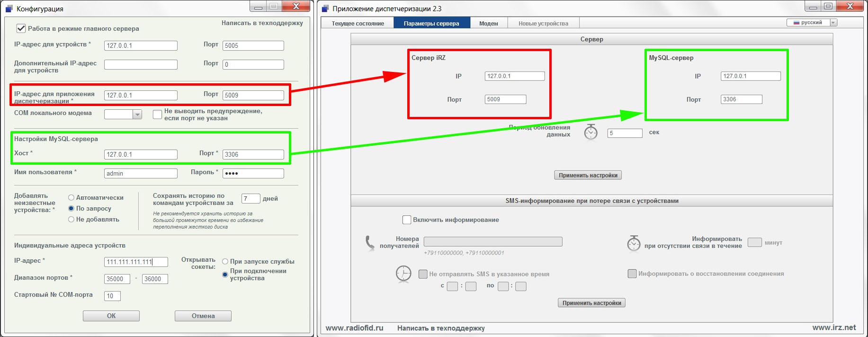Click history days field showing 7
Viewport: 868px width, 337px height.
click(x=251, y=199)
